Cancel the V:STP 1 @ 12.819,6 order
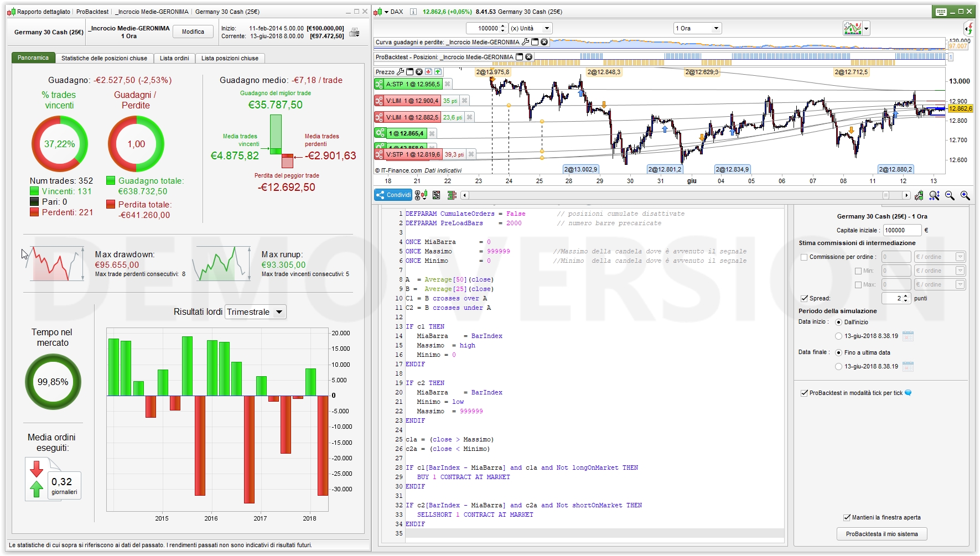The image size is (980, 556). click(x=471, y=154)
